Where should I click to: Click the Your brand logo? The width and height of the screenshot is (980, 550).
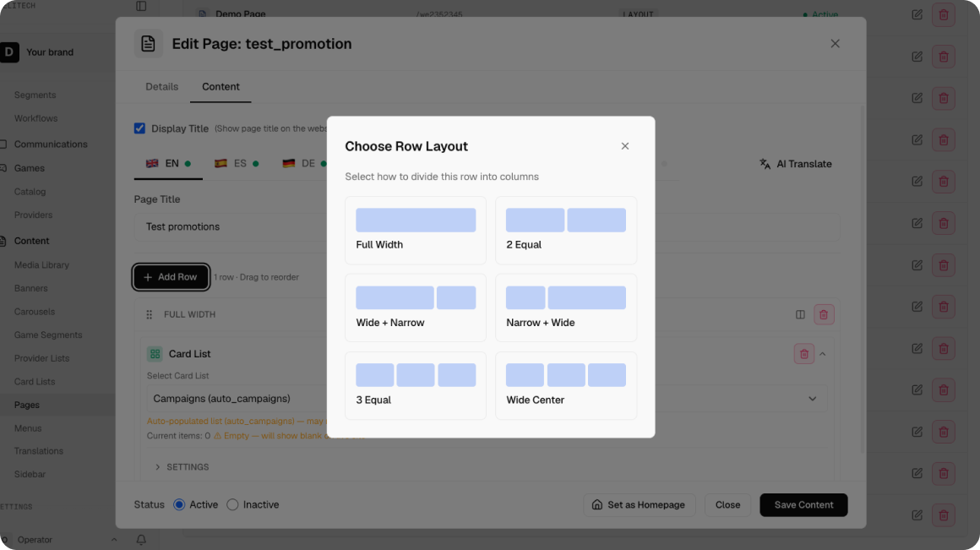pyautogui.click(x=9, y=52)
